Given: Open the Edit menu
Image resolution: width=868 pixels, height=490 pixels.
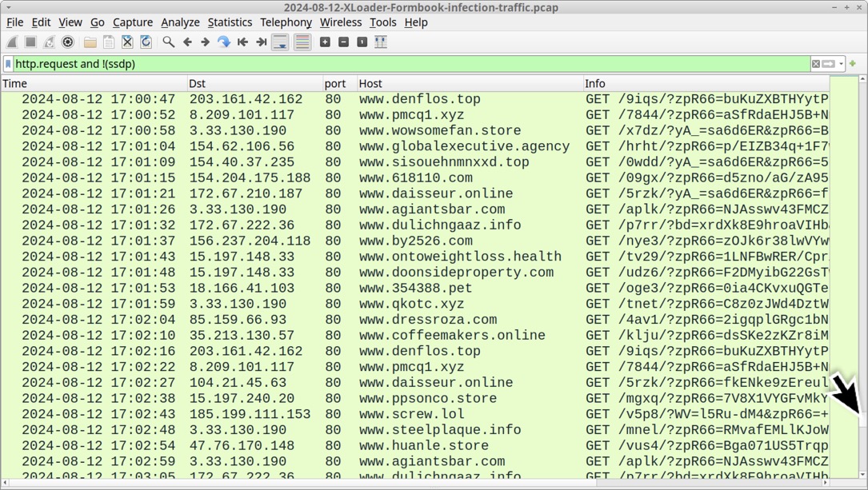Looking at the screenshot, I should pos(41,22).
